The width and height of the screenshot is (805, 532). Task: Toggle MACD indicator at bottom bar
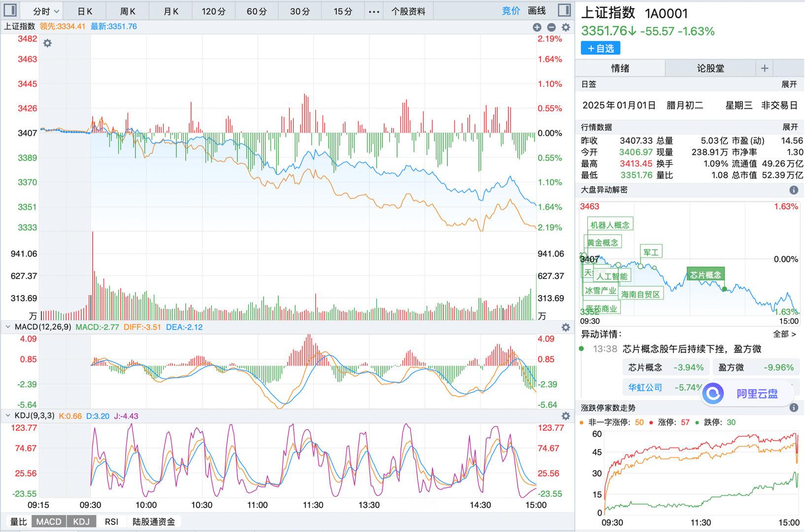pyautogui.click(x=49, y=522)
